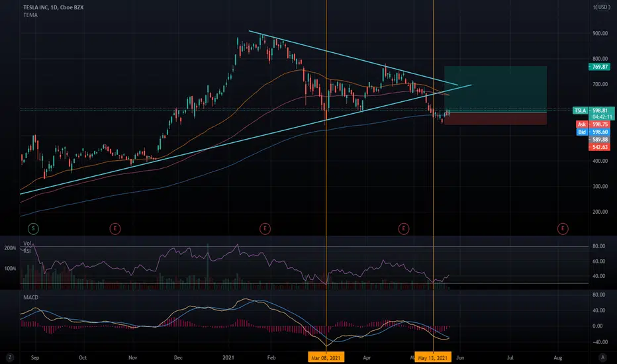This screenshot has width=617, height=364.
Task: Click the TSLA 598.81 last price label
Action: click(593, 111)
